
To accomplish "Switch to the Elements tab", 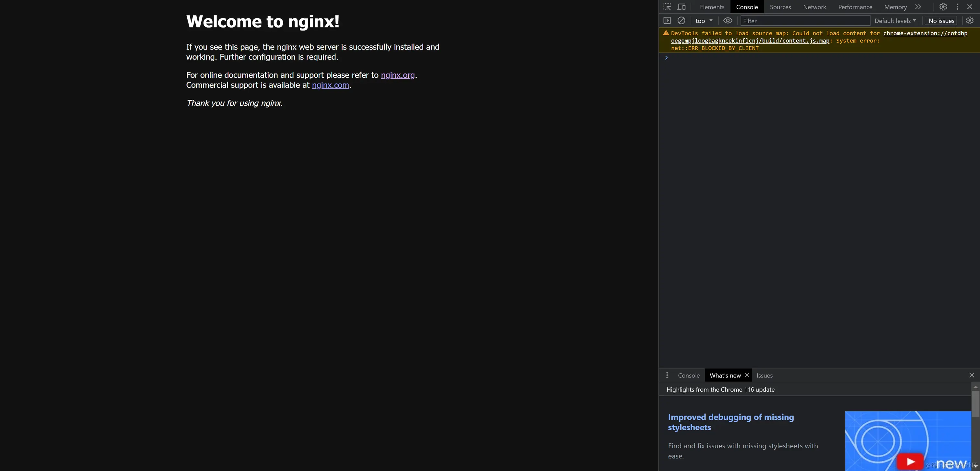I will coord(712,7).
